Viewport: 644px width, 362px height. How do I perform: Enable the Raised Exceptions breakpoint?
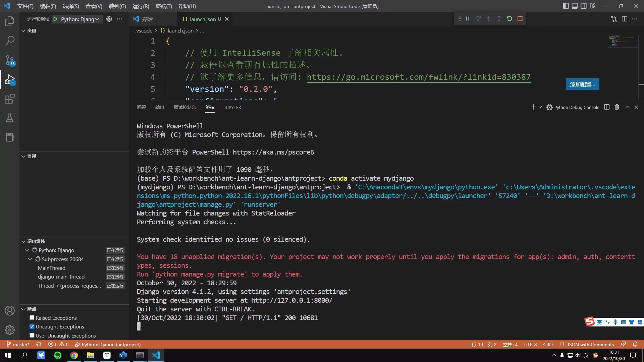tap(32, 317)
